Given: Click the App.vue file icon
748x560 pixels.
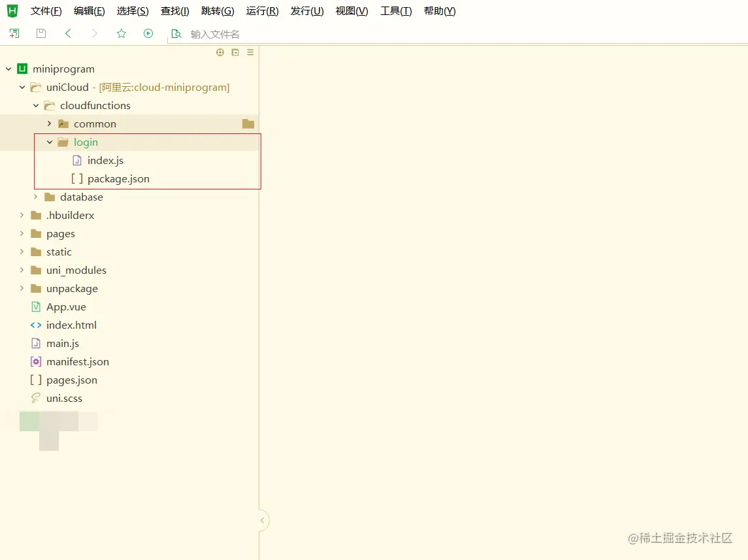Looking at the screenshot, I should (36, 306).
